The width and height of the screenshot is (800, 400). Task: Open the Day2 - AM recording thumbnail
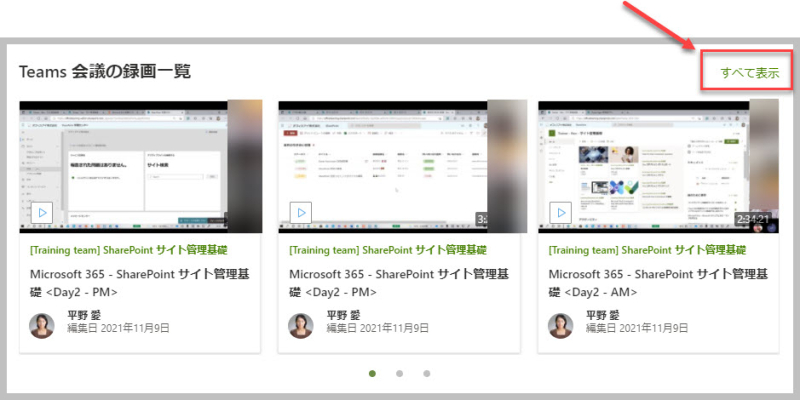click(659, 167)
